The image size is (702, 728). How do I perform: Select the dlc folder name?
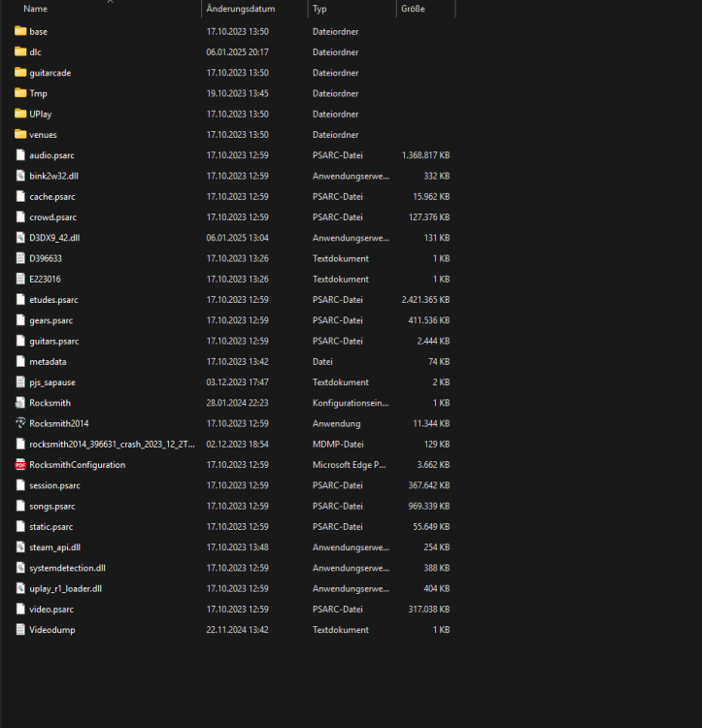pyautogui.click(x=35, y=52)
